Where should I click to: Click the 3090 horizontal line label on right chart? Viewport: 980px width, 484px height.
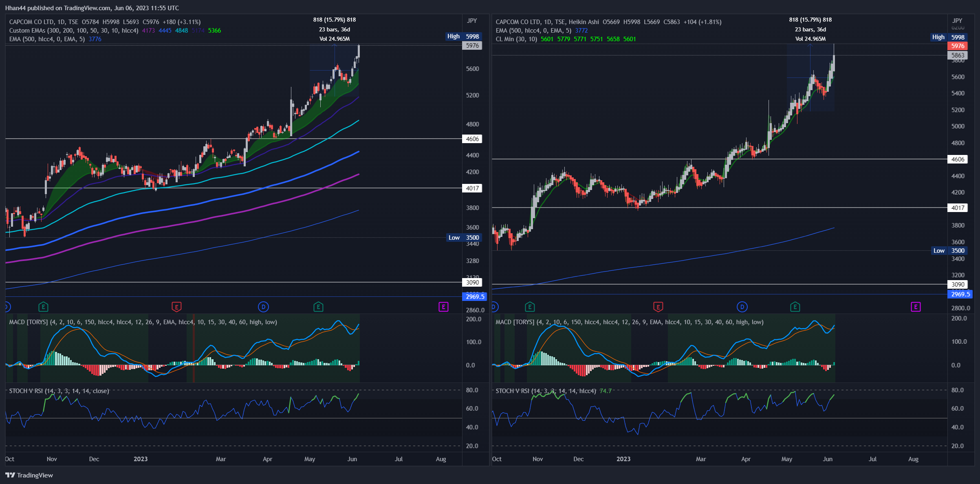[x=958, y=285]
